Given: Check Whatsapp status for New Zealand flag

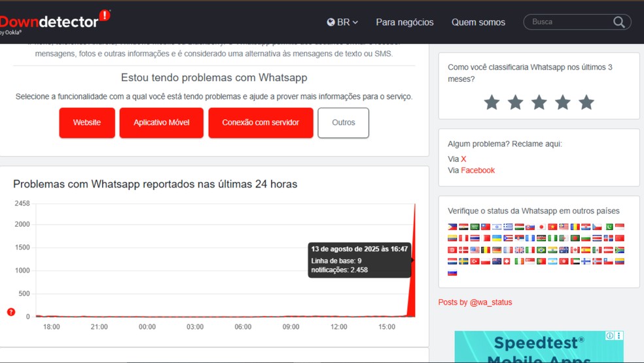Looking at the screenshot, I should (497, 261).
